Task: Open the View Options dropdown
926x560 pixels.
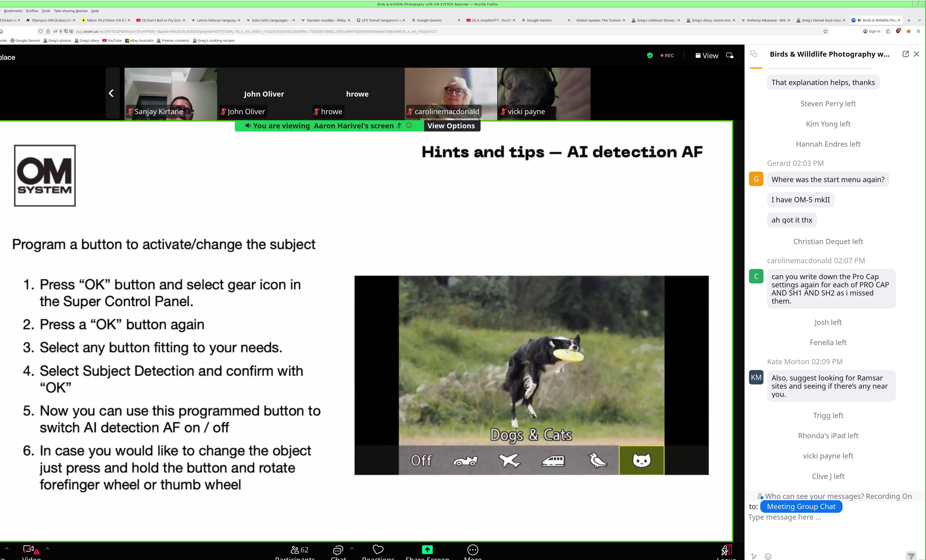Action: pos(451,126)
